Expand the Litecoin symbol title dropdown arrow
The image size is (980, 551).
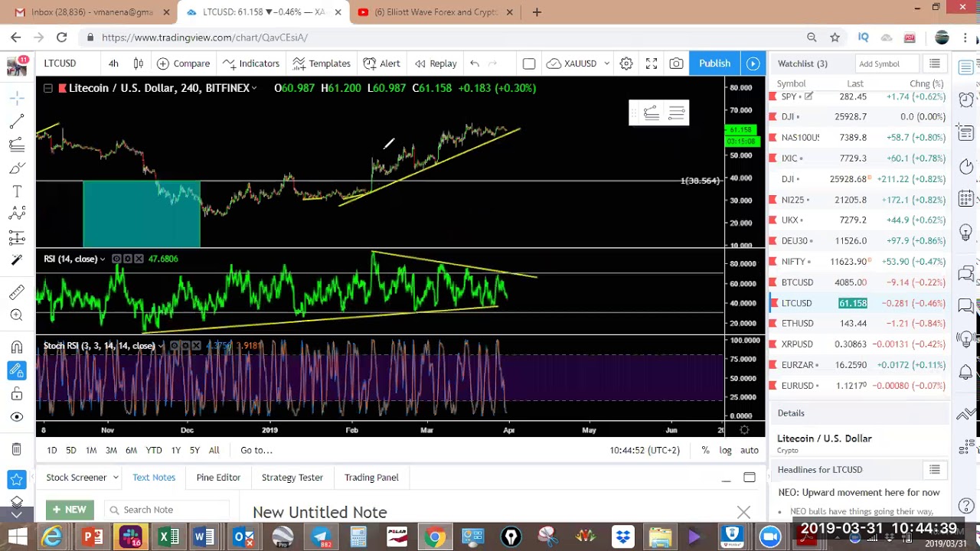254,88
